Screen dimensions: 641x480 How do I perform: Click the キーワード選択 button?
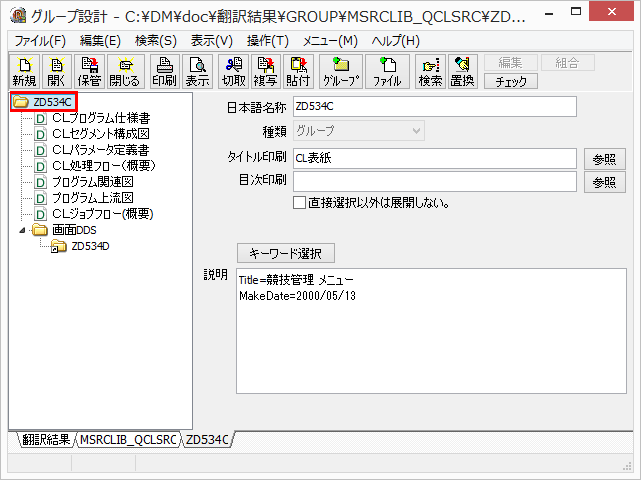click(286, 253)
